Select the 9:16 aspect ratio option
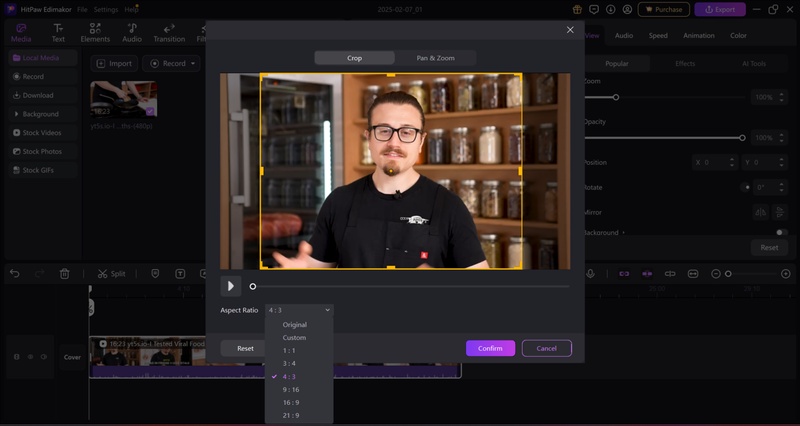 point(291,390)
